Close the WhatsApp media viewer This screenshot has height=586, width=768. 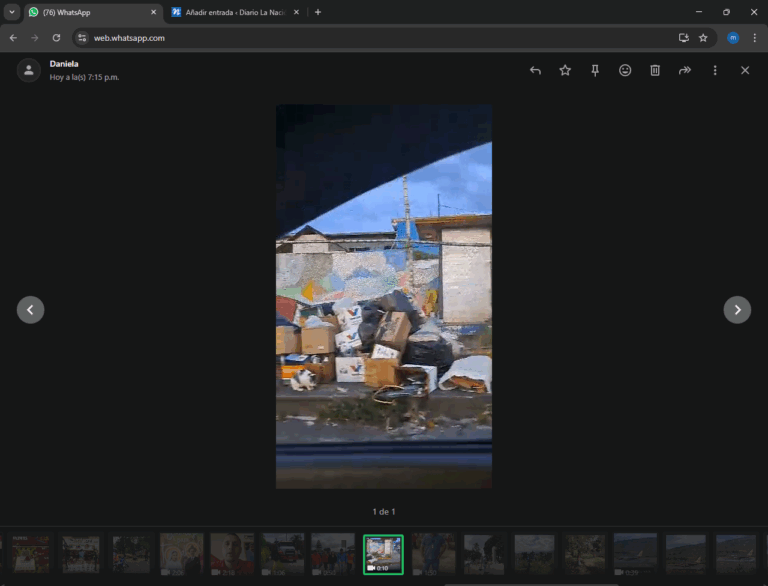[745, 70]
